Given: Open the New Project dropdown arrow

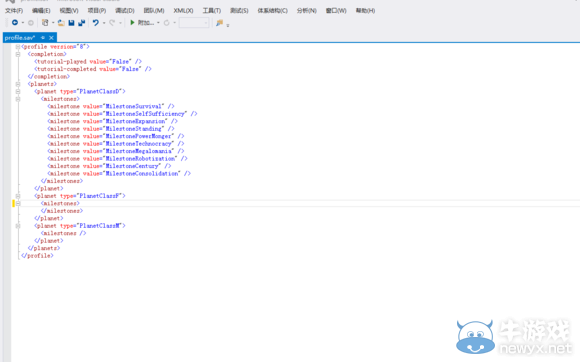Looking at the screenshot, I should 53,23.
